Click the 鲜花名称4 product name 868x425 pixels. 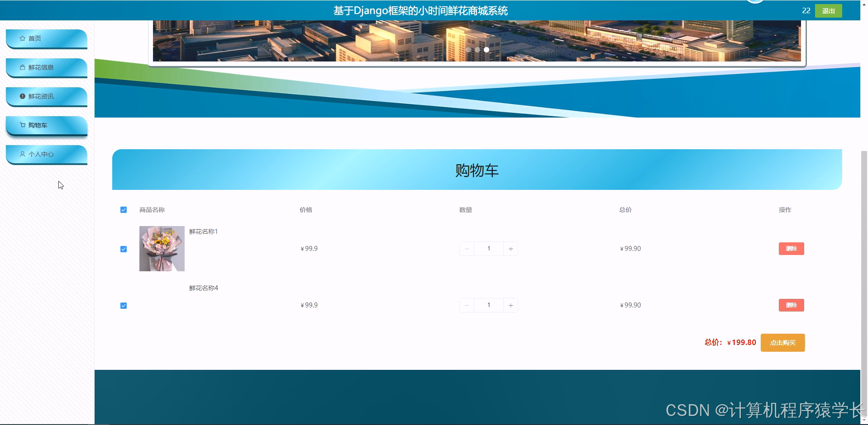204,288
